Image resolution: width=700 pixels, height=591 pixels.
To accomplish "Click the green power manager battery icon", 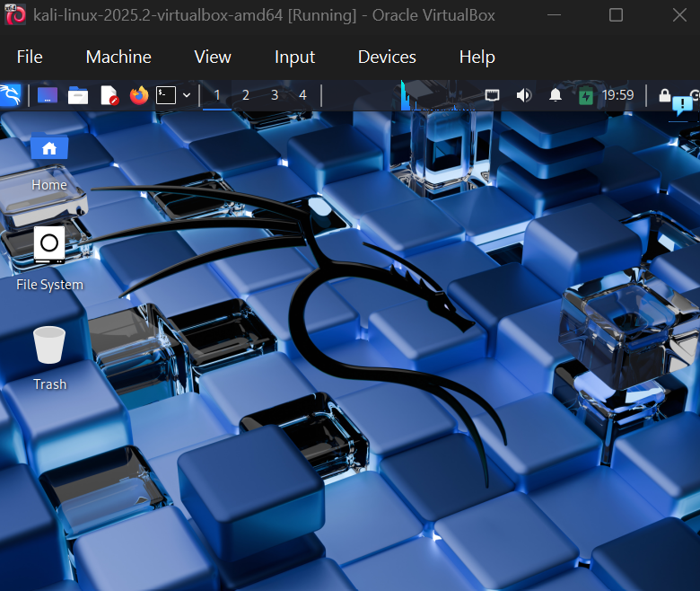I will 586,95.
